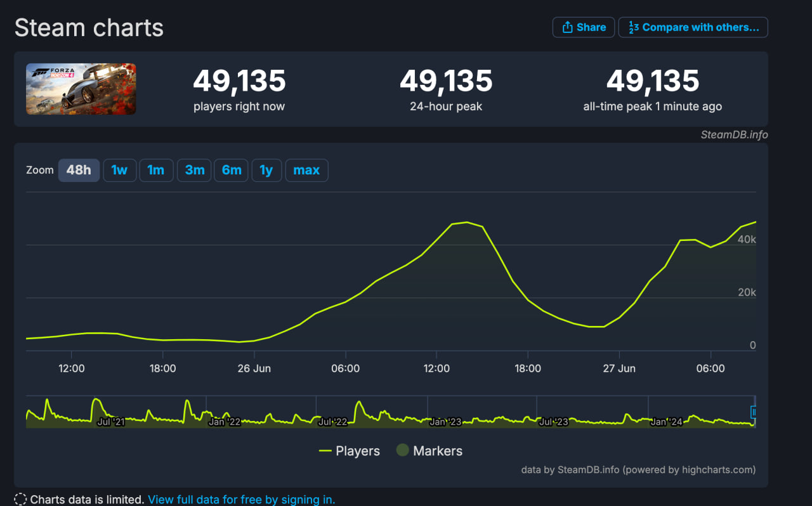Change chart zoom to 1y
This screenshot has height=506, width=812.
pos(266,170)
